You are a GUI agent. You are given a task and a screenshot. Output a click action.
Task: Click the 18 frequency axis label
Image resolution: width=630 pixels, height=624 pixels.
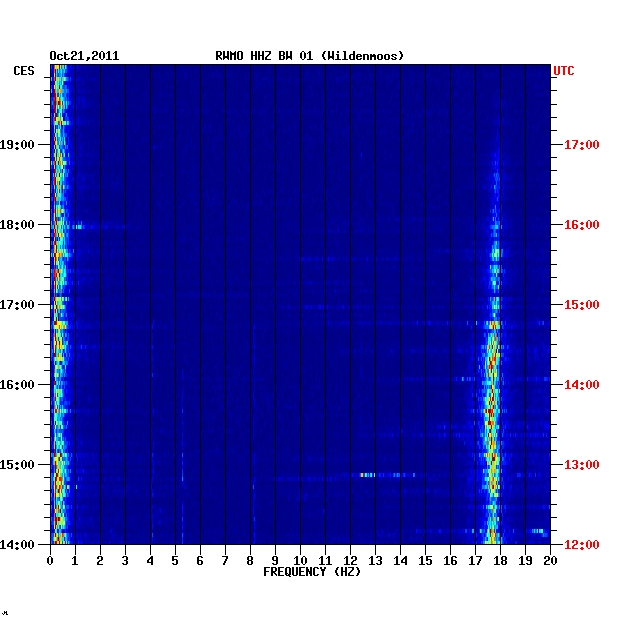pos(500,561)
